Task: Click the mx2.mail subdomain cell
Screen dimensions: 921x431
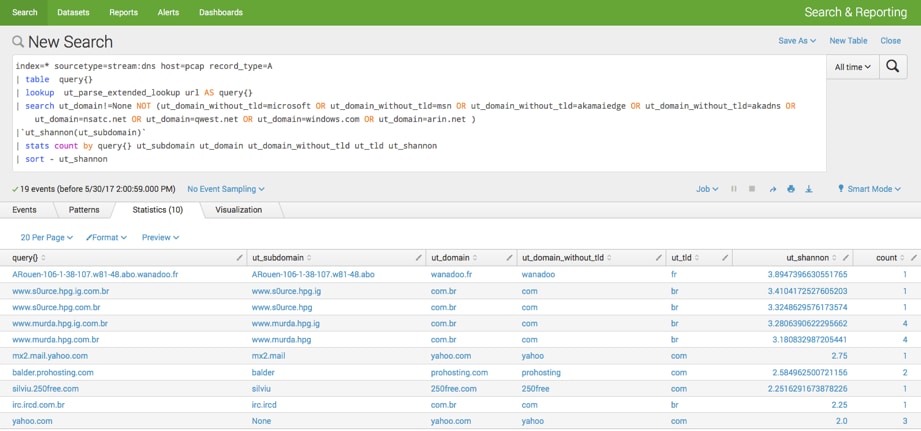Action: pyautogui.click(x=268, y=356)
